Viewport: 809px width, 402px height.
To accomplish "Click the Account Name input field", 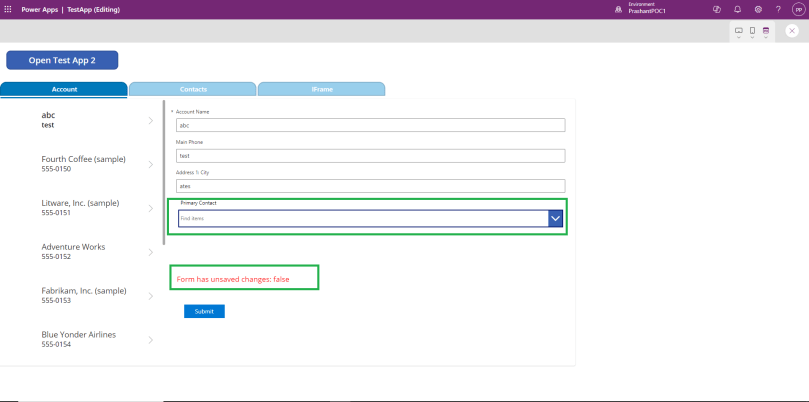I will tap(370, 125).
